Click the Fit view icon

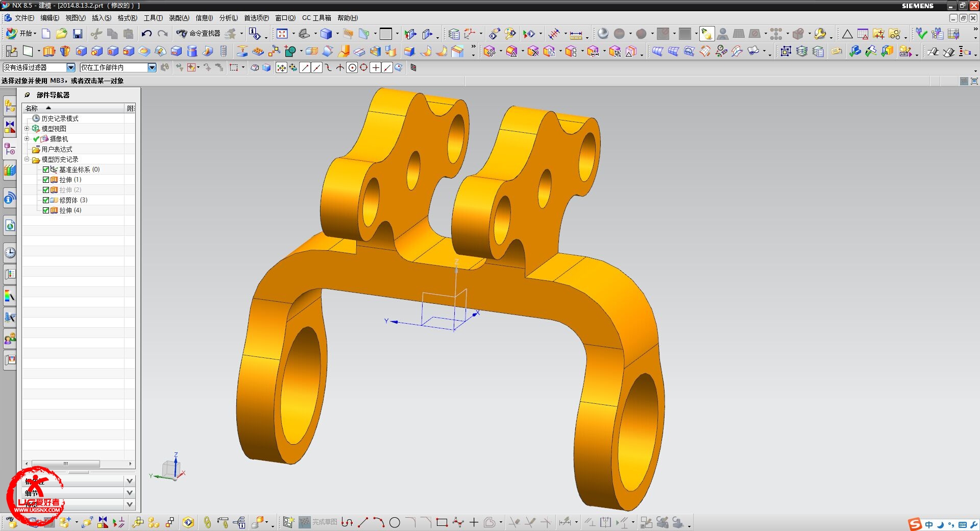point(282,34)
